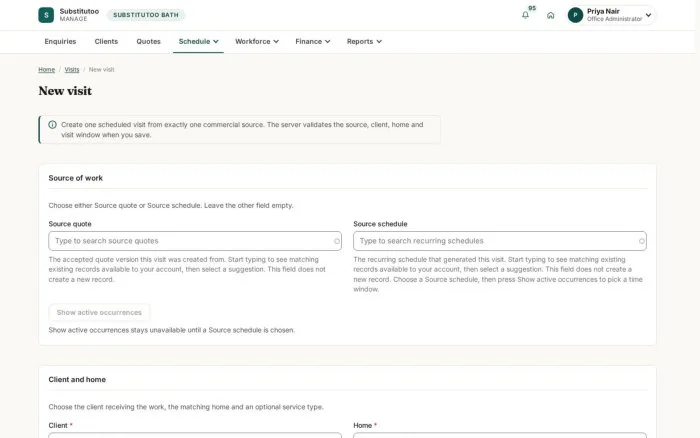
Task: Expand the Workforce dropdown menu
Action: tap(257, 42)
